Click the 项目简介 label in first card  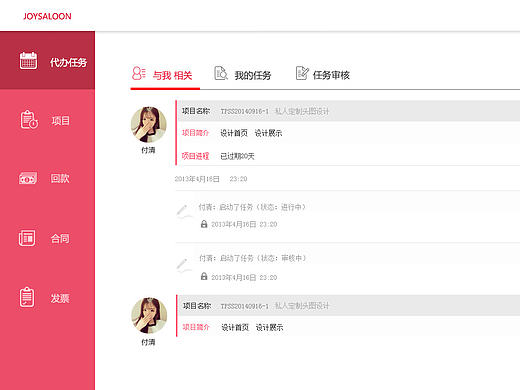click(x=195, y=133)
